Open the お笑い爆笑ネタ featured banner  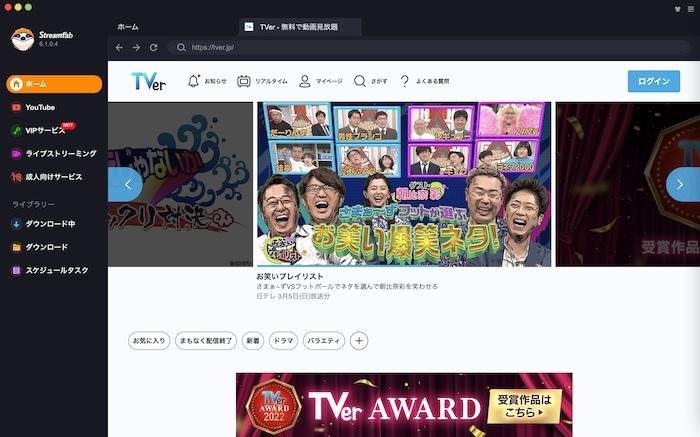tap(404, 184)
